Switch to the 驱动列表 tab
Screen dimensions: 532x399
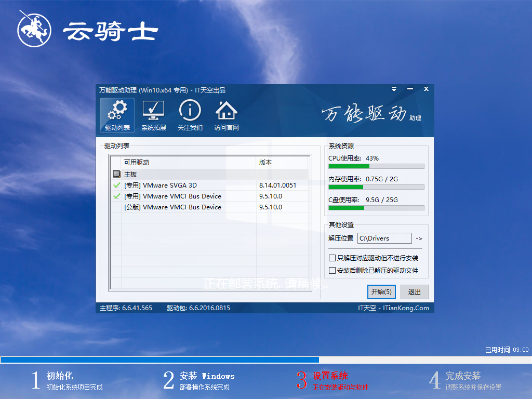(117, 115)
